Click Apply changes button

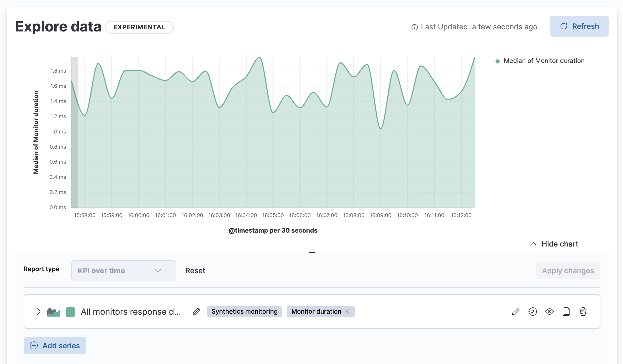pyautogui.click(x=568, y=271)
